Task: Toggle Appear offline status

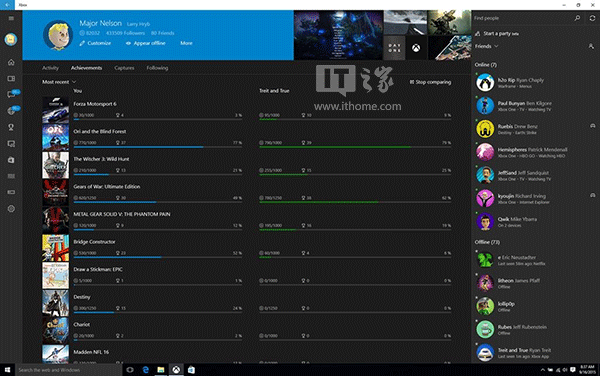Action: [145, 43]
